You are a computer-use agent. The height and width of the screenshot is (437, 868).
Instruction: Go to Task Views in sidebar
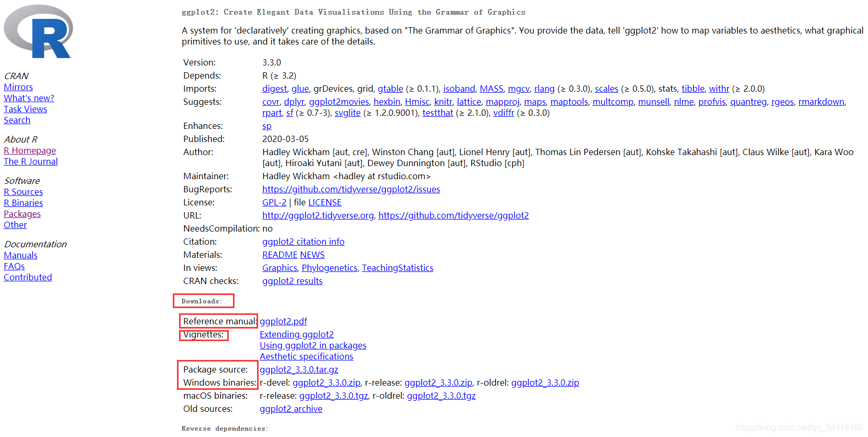tap(25, 109)
